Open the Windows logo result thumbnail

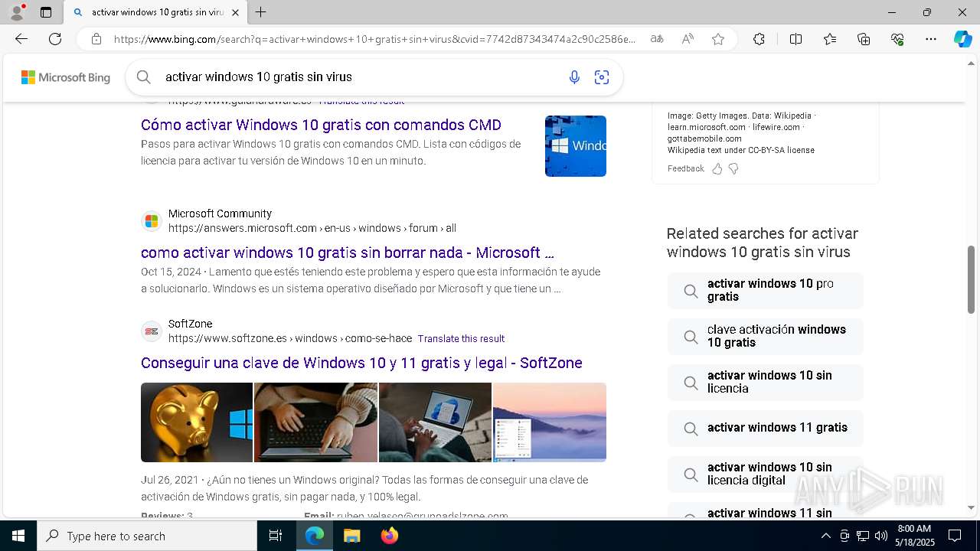coord(576,146)
